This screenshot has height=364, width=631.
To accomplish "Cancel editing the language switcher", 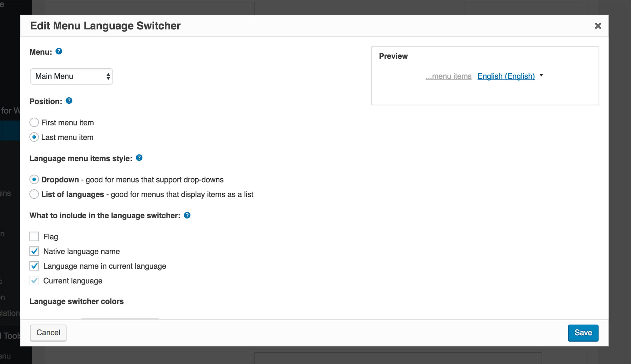I will point(48,333).
